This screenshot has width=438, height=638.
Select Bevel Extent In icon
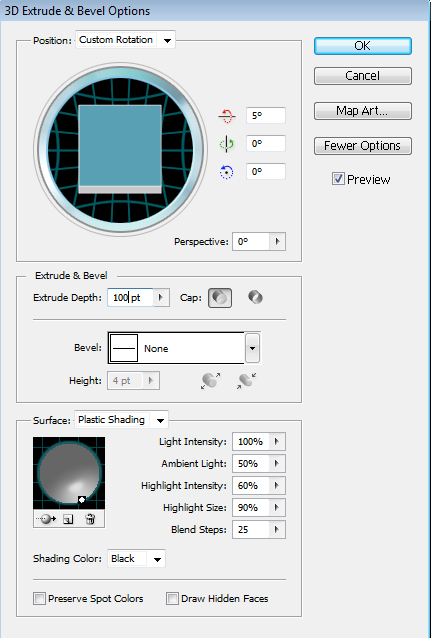tap(246, 381)
